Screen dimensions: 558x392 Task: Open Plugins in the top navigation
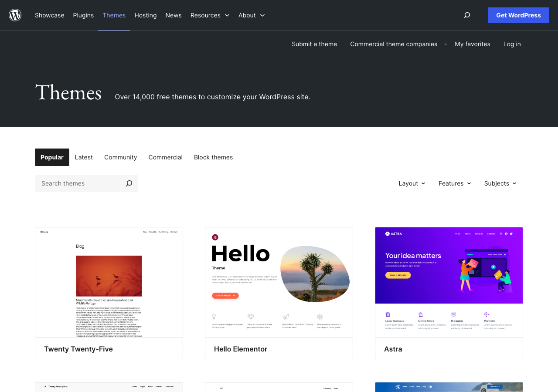[x=83, y=15]
